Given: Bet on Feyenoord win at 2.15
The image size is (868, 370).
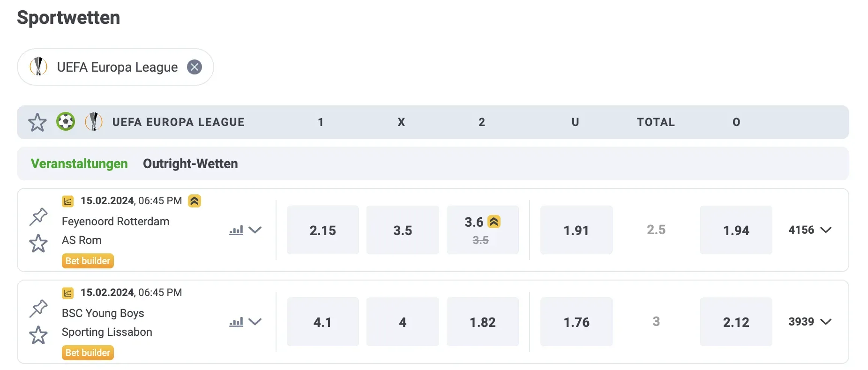Looking at the screenshot, I should [323, 230].
